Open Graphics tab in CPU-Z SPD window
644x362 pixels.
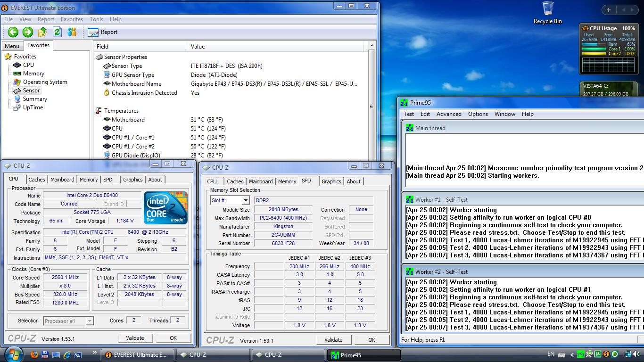tap(331, 181)
